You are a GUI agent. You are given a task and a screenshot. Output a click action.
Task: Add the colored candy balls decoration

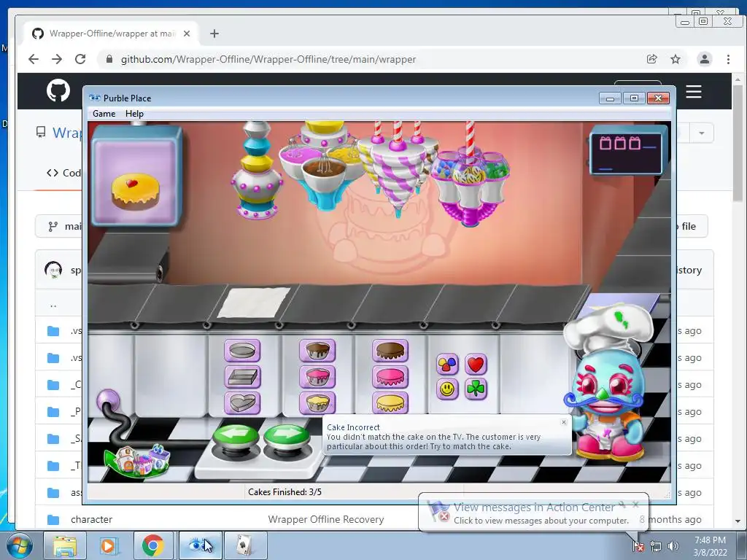click(x=447, y=365)
